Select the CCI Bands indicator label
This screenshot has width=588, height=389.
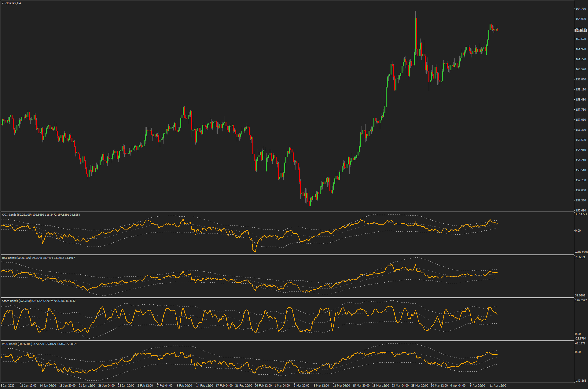[9, 215]
